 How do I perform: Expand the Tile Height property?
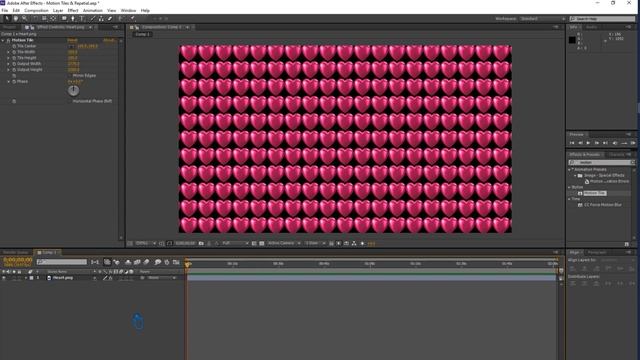pyautogui.click(x=9, y=58)
